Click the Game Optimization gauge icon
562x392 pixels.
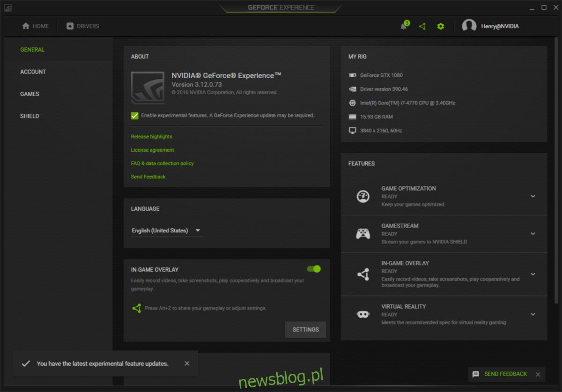[x=363, y=196]
